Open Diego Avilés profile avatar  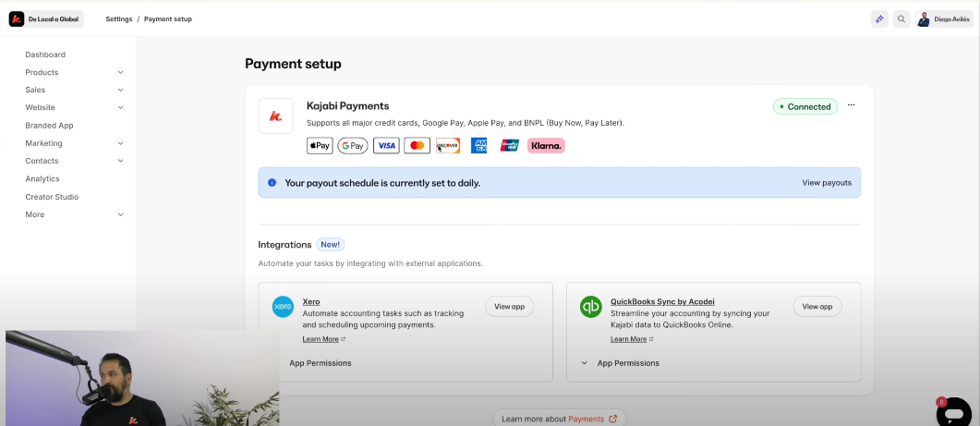coord(924,19)
